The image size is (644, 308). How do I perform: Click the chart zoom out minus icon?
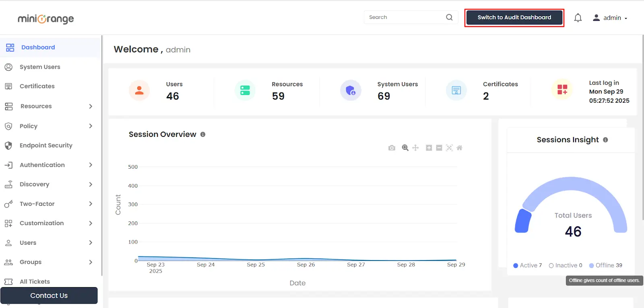pos(439,148)
